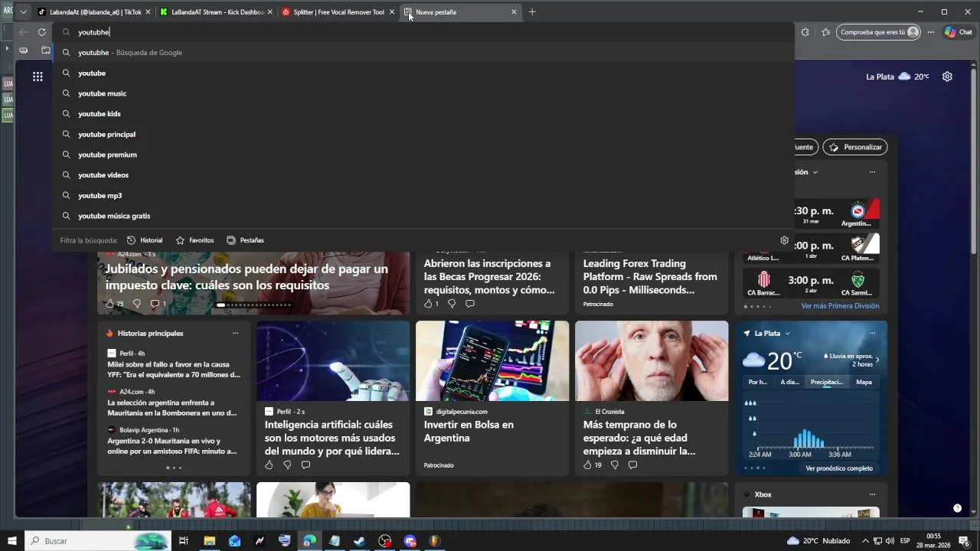The height and width of the screenshot is (551, 980).
Task: Open the apps grid launcher icon
Action: [x=38, y=77]
